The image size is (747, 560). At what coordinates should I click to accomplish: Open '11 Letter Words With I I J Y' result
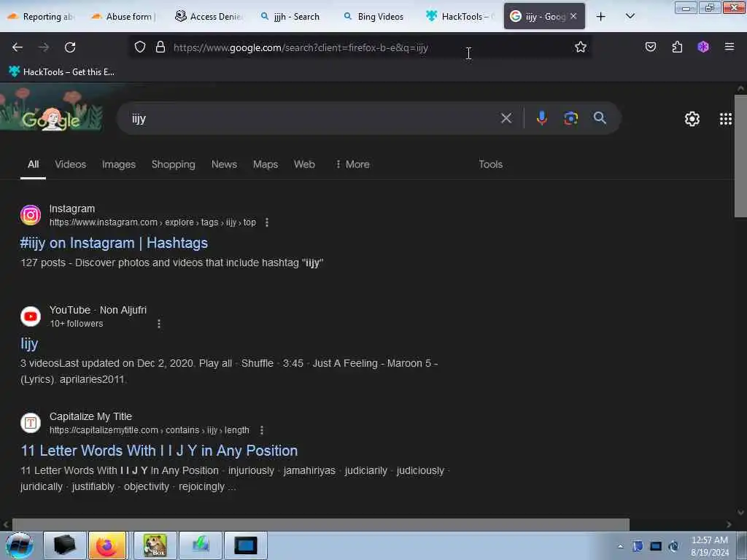tap(159, 451)
